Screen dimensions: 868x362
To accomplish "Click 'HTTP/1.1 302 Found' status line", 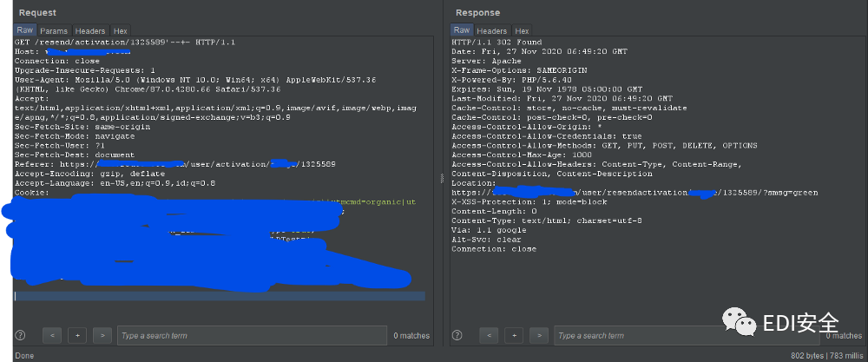I will (496, 42).
